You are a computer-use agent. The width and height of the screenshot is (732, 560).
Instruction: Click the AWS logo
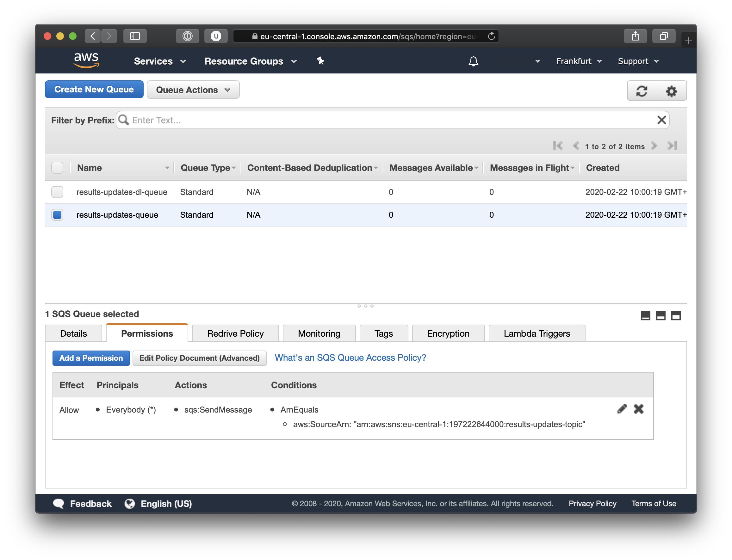coord(86,60)
